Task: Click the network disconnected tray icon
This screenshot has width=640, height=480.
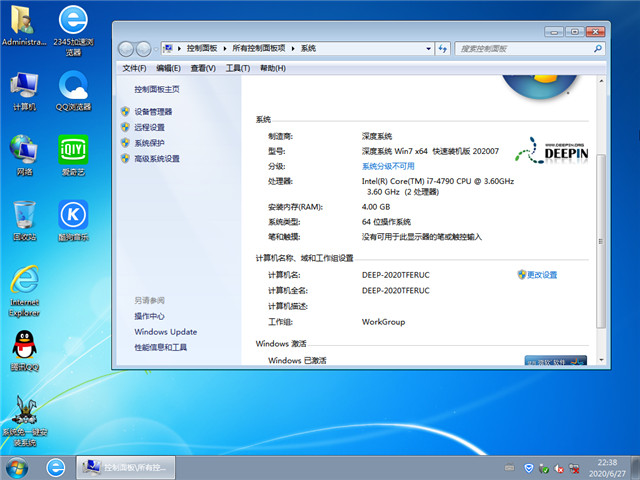Action: (574, 468)
